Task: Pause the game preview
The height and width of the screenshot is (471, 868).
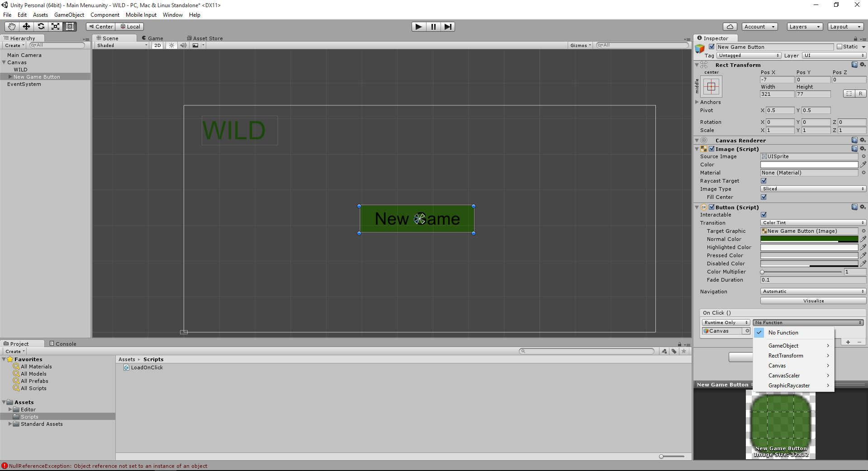Action: click(x=433, y=27)
